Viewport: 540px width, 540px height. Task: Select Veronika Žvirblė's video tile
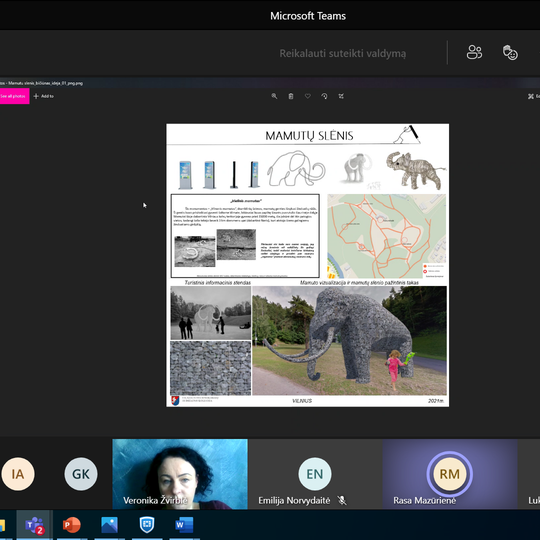click(x=180, y=474)
